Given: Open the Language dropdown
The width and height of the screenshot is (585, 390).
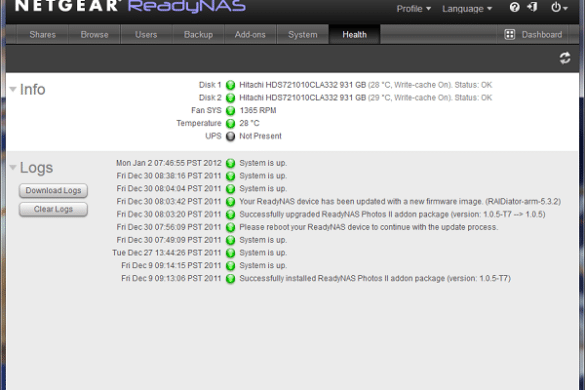Looking at the screenshot, I should 467,9.
